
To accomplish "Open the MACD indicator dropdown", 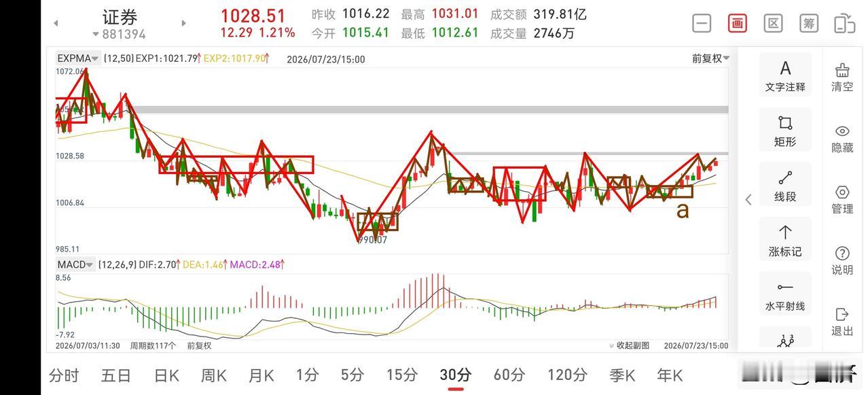I will [75, 264].
